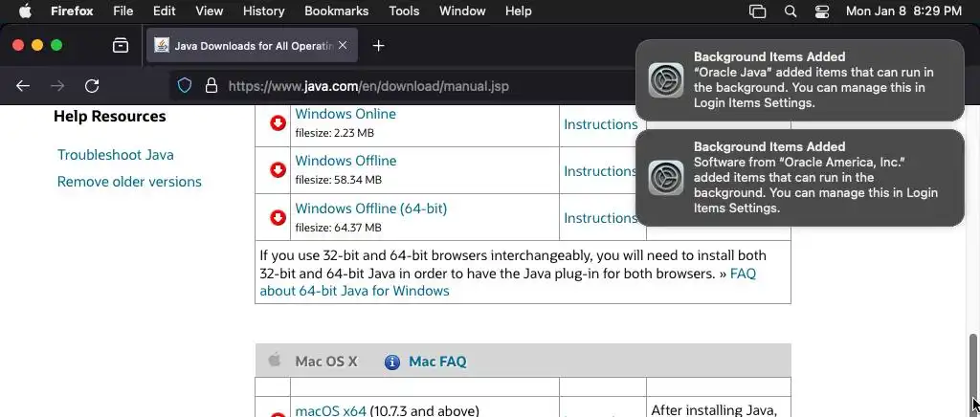Click the Stage Manager icon in menu bar
The height and width of the screenshot is (417, 980).
[758, 11]
